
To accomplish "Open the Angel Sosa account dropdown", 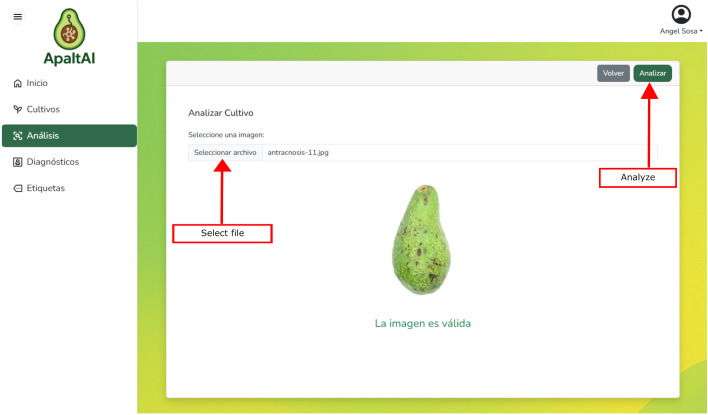I will point(681,31).
